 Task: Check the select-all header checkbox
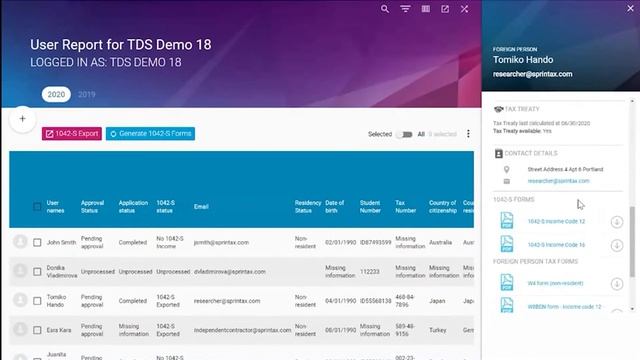point(37,207)
